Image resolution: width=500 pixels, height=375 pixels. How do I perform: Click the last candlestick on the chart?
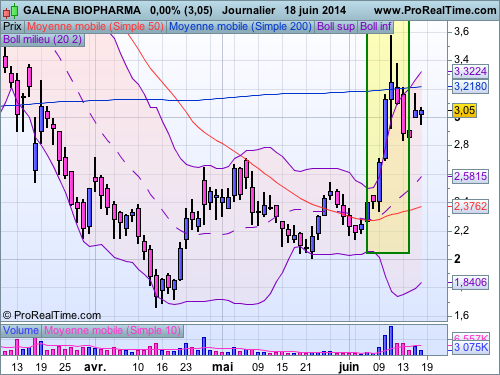(421, 116)
